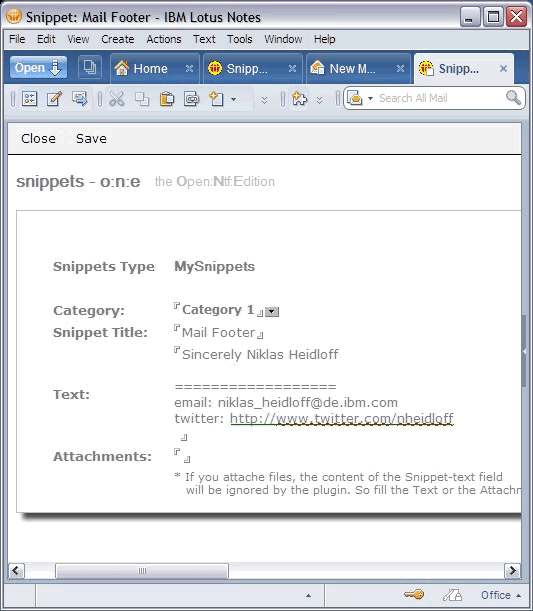Click the properties box toolbar icon

[29, 99]
